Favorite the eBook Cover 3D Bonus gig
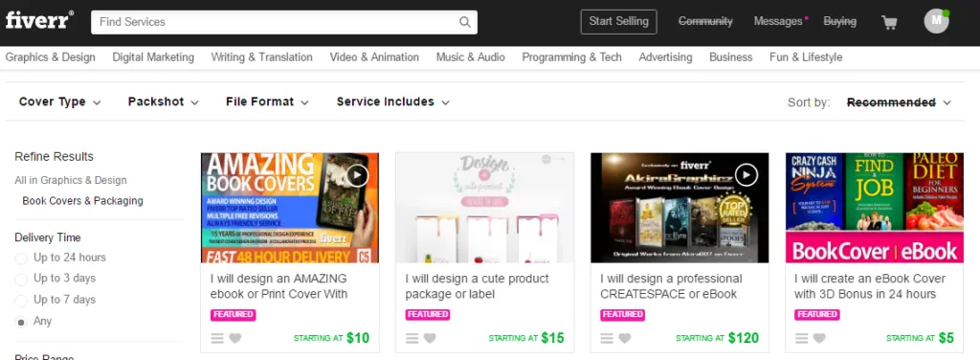Viewport: 980px width, 360px height. (819, 338)
